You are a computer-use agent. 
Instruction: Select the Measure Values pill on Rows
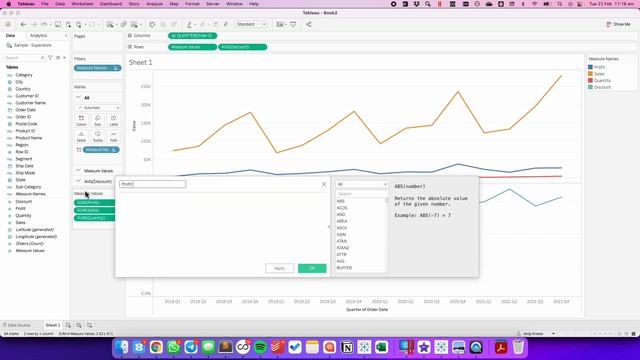pos(192,47)
